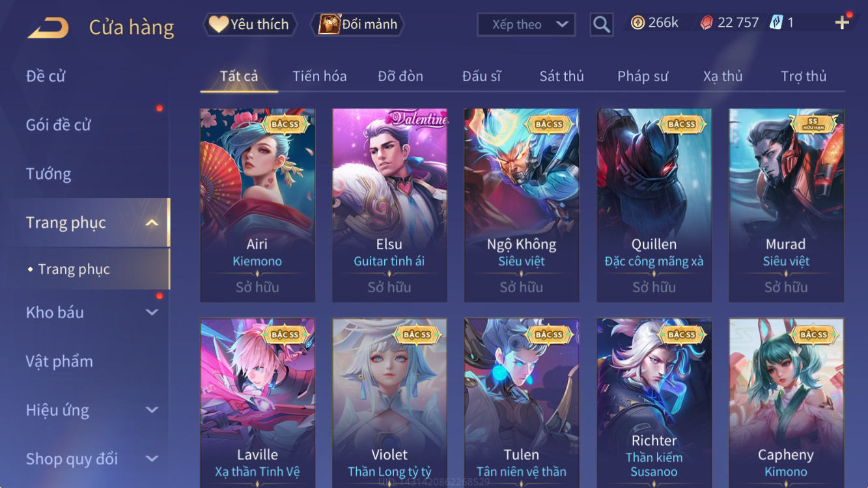
Task: Tap the plus icon to add currency
Action: pyautogui.click(x=842, y=23)
